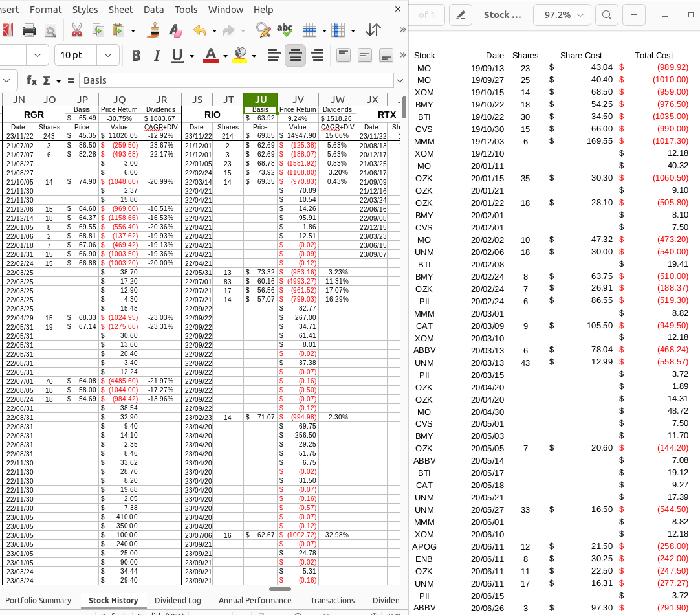Click the Undo arrow icon
Image resolution: width=700 pixels, height=615 pixels.
pos(200,30)
